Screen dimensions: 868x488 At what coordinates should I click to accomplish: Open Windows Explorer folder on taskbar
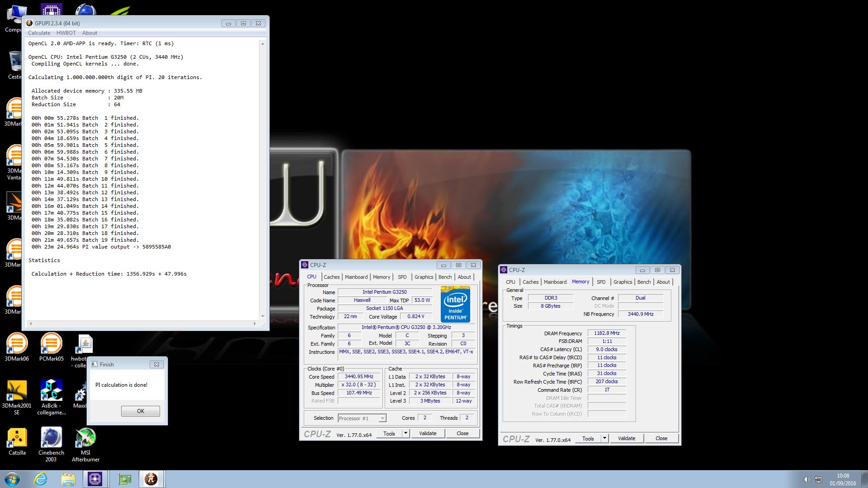[68, 479]
